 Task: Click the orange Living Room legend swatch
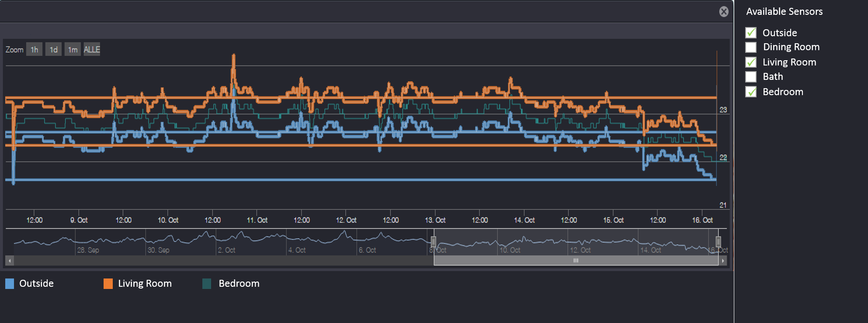(x=108, y=284)
